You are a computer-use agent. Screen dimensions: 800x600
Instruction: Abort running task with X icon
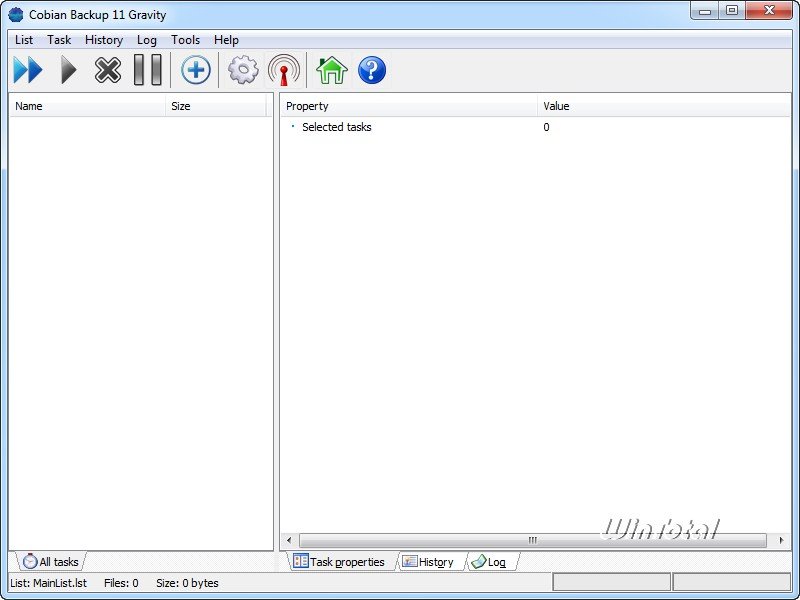click(x=108, y=70)
